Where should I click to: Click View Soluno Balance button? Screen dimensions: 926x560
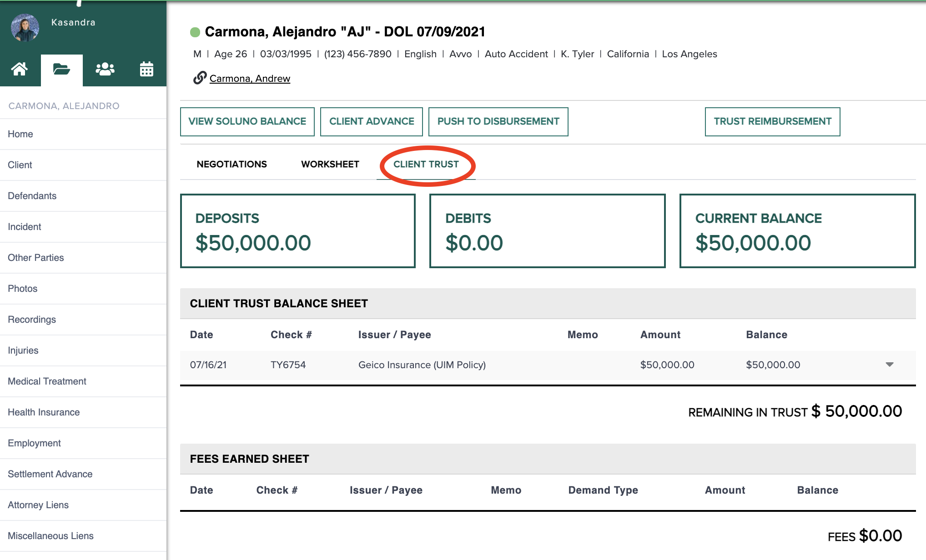247,121
